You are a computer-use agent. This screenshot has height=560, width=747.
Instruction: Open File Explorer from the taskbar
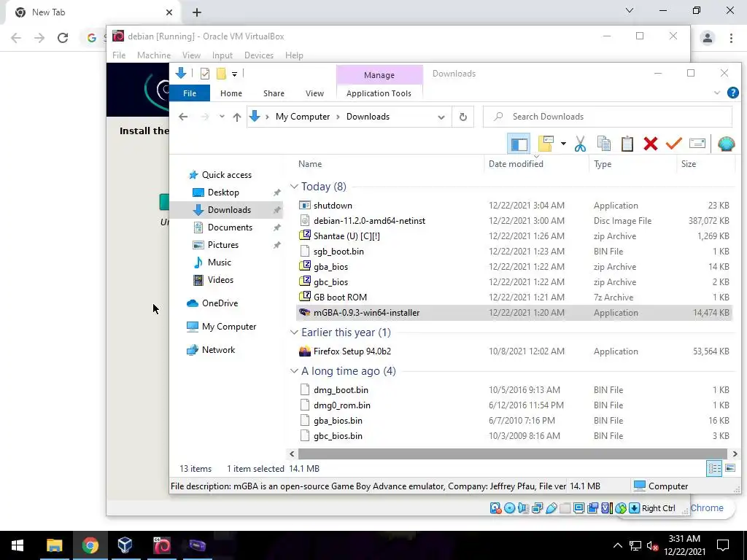click(x=54, y=545)
